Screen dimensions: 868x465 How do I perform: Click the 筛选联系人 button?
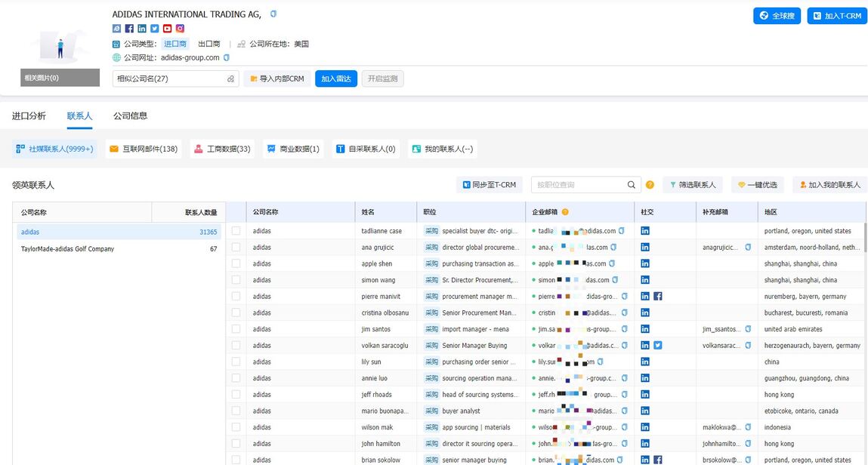point(692,185)
